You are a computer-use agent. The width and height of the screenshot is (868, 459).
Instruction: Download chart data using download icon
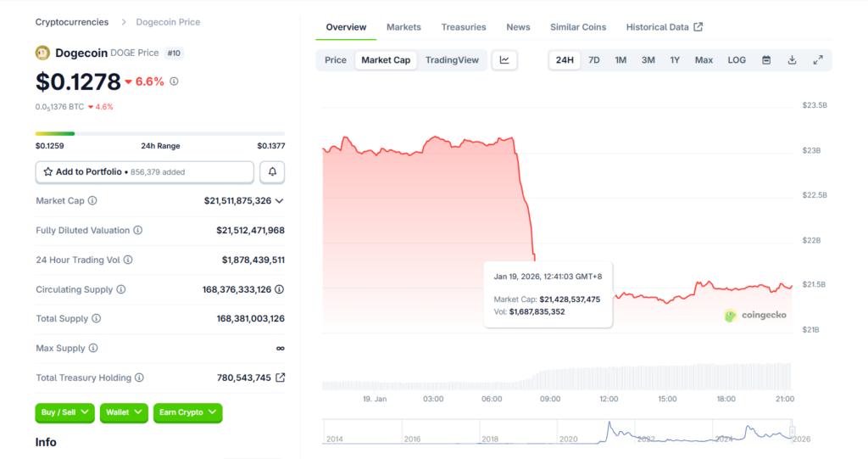792,60
